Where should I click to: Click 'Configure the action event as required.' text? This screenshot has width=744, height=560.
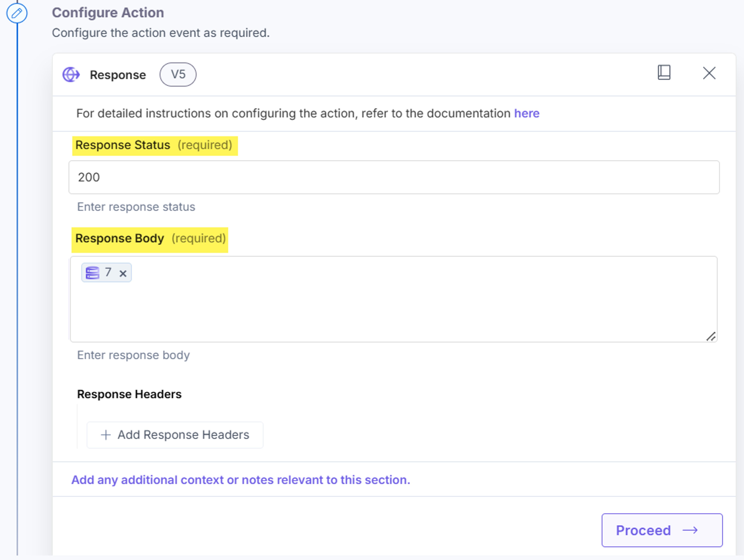tap(161, 33)
